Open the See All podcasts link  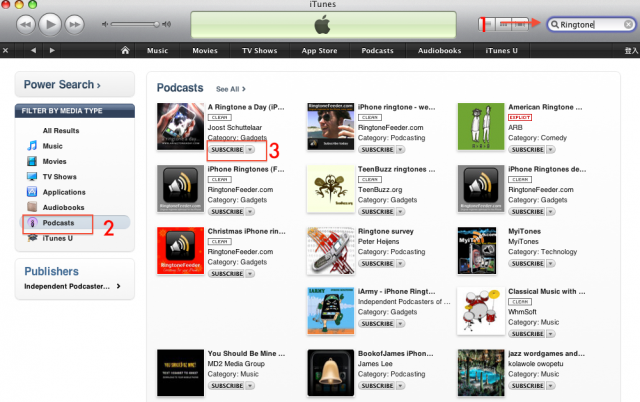coord(231,89)
